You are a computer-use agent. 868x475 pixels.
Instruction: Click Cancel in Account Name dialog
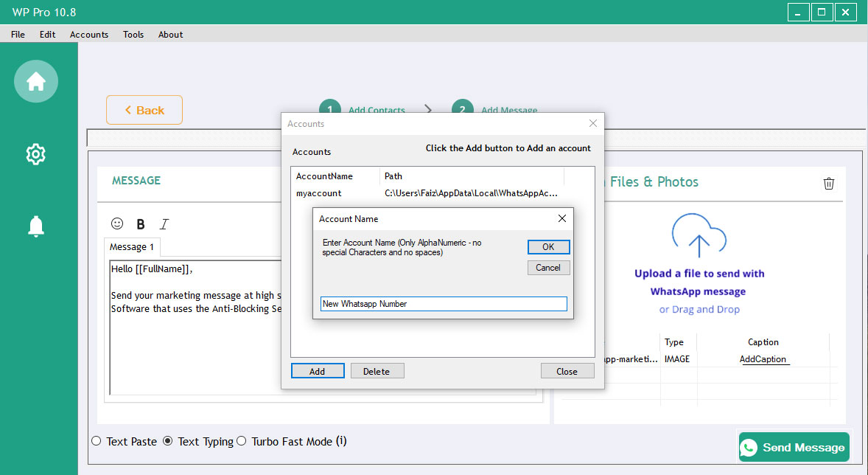[x=548, y=268]
